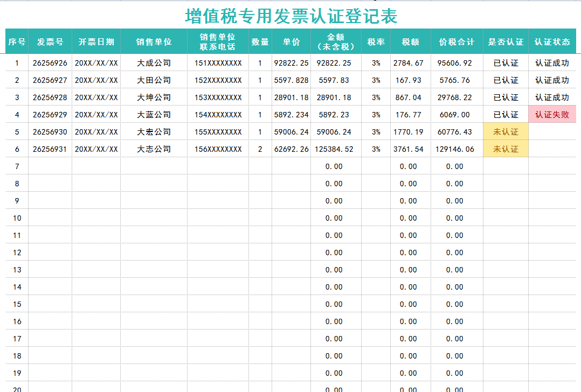
Task: Select the 大田公司 cell
Action: (154, 80)
